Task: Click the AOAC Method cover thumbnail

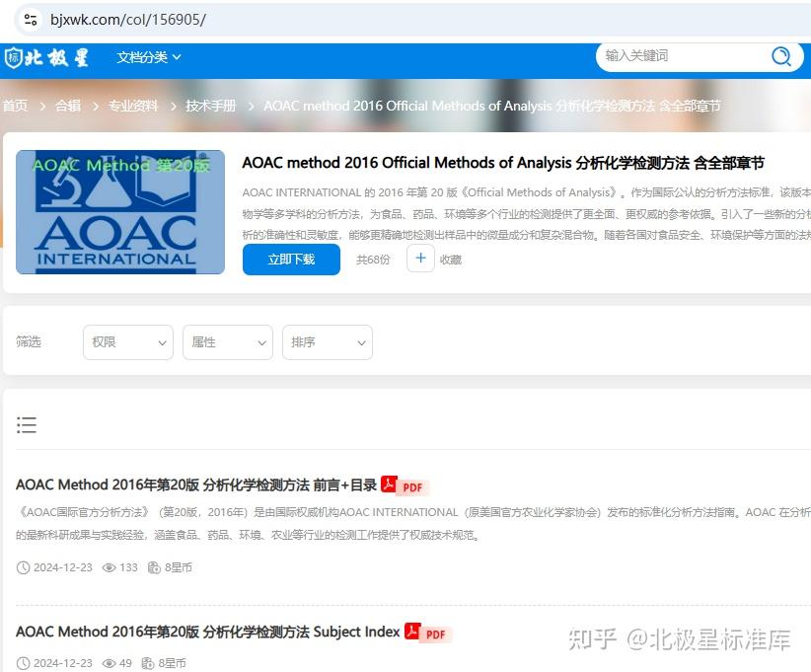Action: click(x=119, y=211)
